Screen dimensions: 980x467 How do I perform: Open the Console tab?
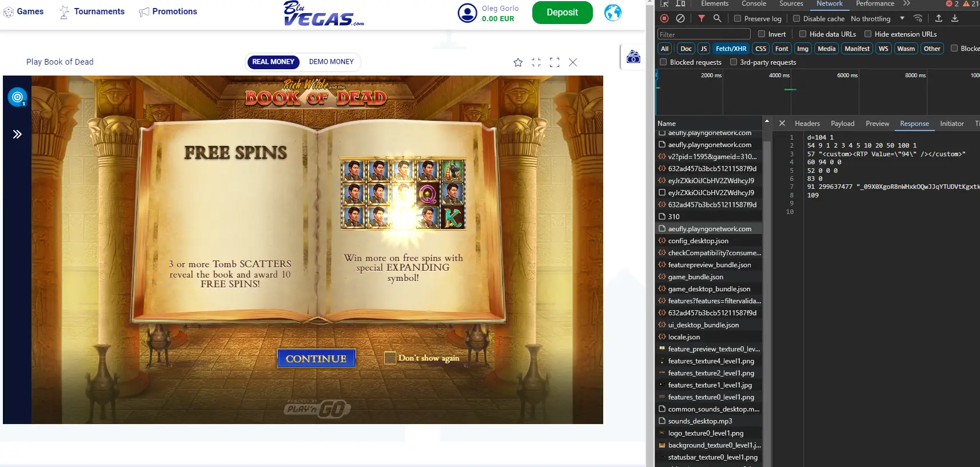754,3
